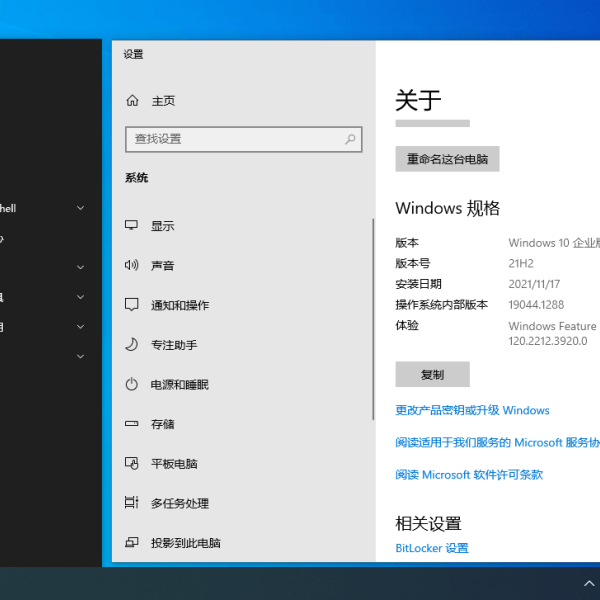Open 通知和操作 settings page
The height and width of the screenshot is (600, 600).
click(x=180, y=305)
